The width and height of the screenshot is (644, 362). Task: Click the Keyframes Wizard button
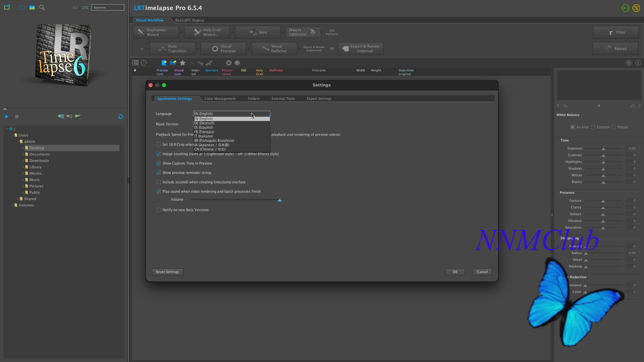[156, 32]
